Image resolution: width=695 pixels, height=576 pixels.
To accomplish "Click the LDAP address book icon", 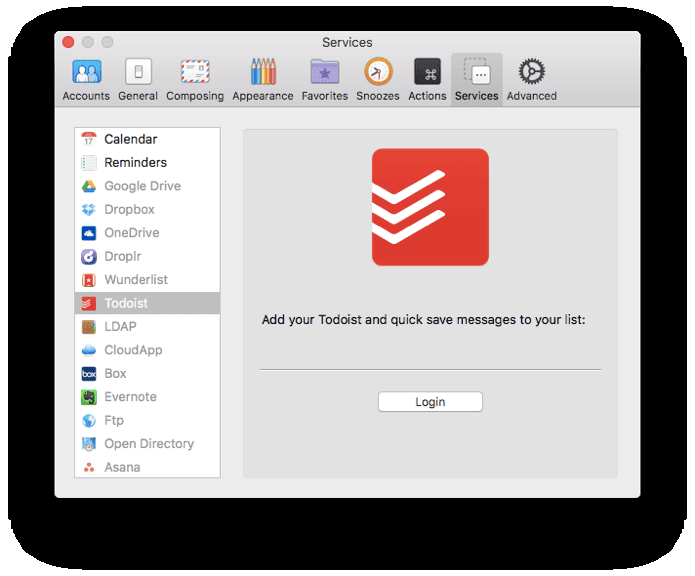I will [x=89, y=327].
